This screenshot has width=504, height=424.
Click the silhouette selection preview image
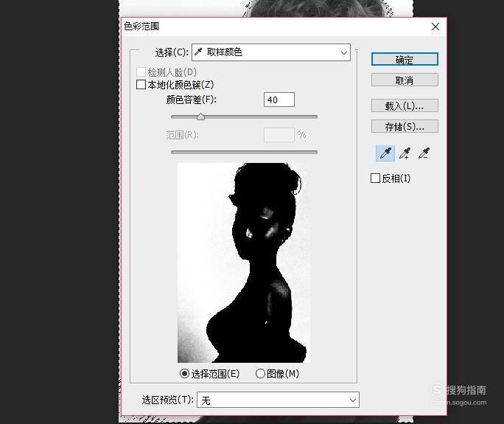pyautogui.click(x=244, y=263)
